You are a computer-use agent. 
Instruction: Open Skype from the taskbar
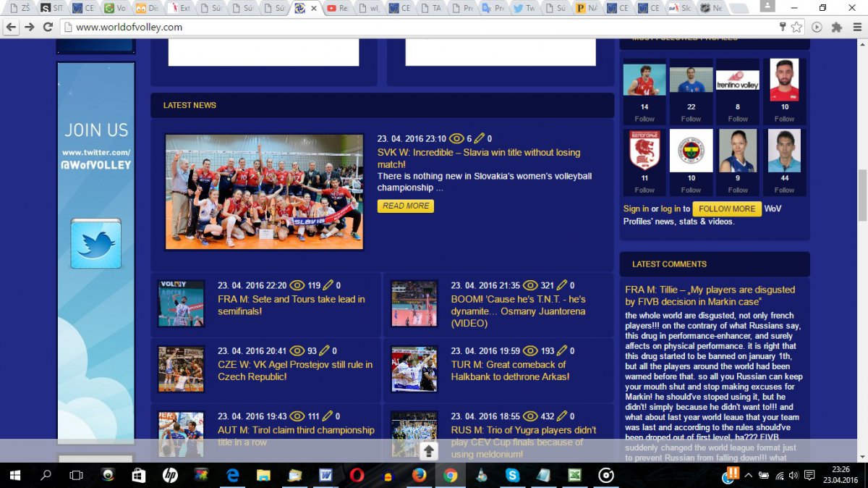coord(513,475)
